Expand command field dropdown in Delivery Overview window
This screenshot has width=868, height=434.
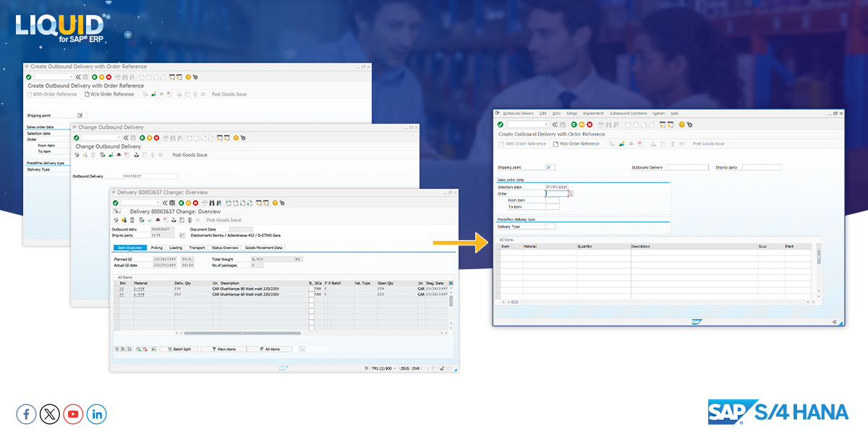click(x=158, y=203)
